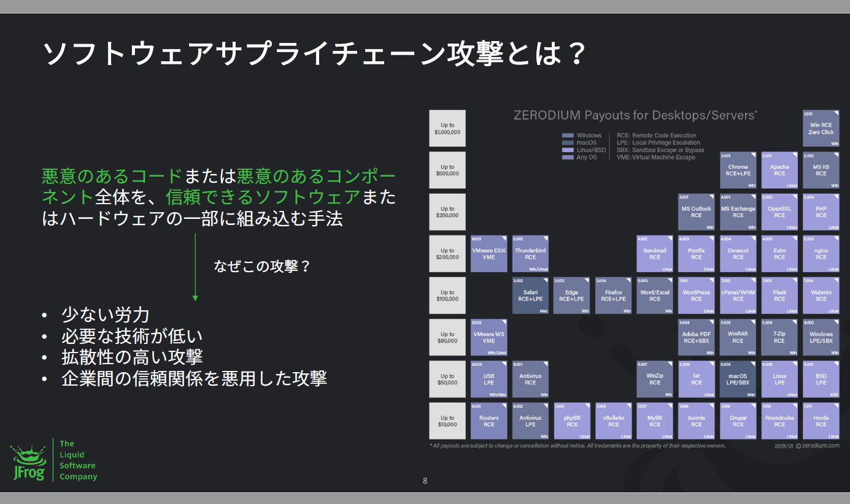Click the Postfix RCE cell
The width and height of the screenshot is (850, 504).
click(697, 254)
